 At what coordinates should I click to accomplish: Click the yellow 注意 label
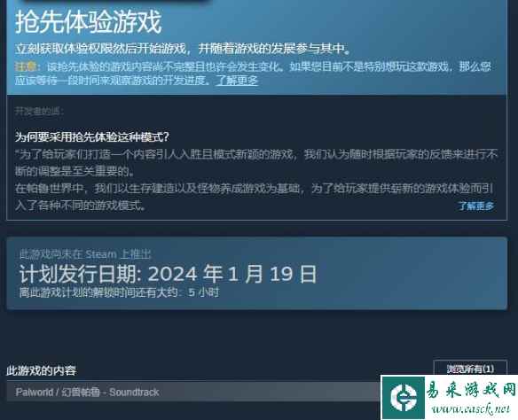tap(26, 66)
